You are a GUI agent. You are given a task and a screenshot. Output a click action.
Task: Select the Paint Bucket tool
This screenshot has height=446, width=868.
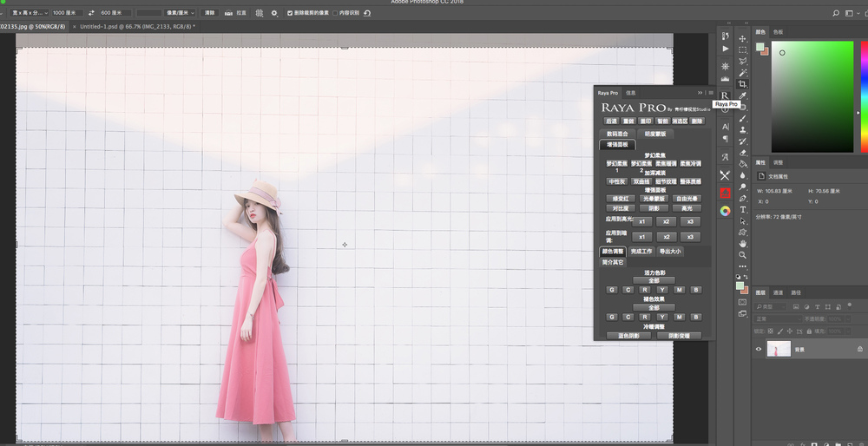(743, 164)
